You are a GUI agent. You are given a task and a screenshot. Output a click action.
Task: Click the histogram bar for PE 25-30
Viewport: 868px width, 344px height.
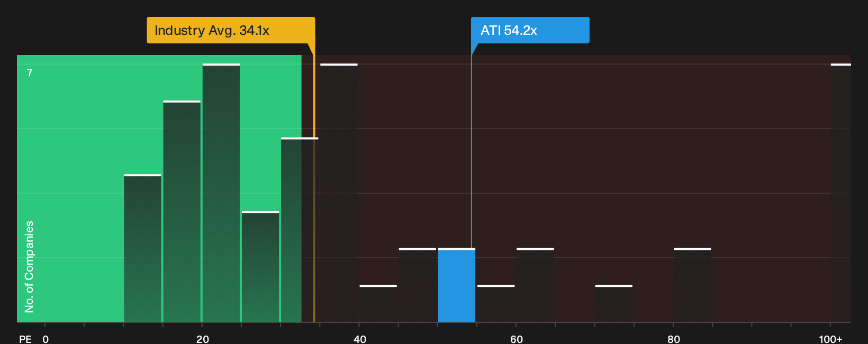coord(260,266)
